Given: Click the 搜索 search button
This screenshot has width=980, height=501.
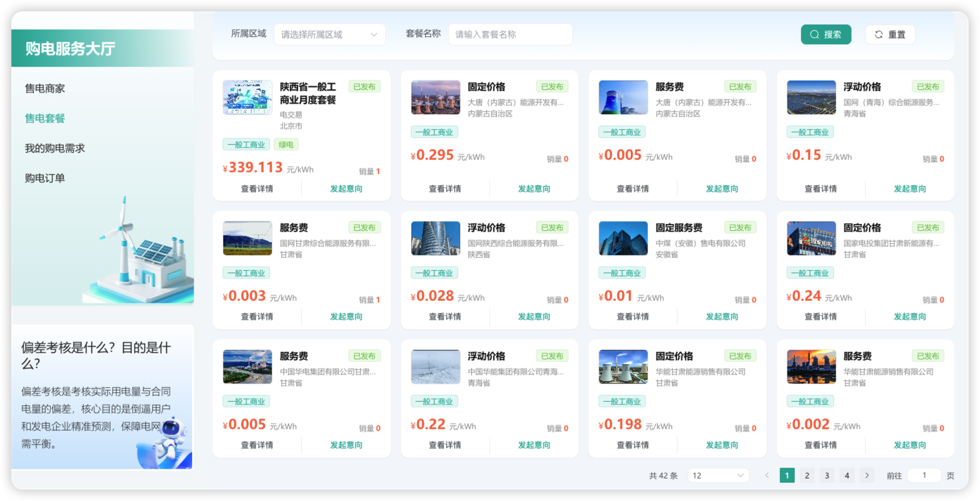Looking at the screenshot, I should pos(825,34).
